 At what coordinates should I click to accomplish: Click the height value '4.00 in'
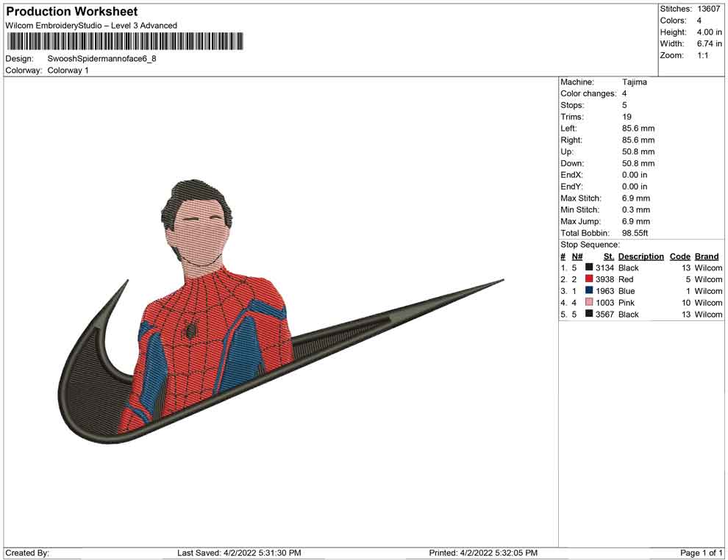(x=709, y=32)
